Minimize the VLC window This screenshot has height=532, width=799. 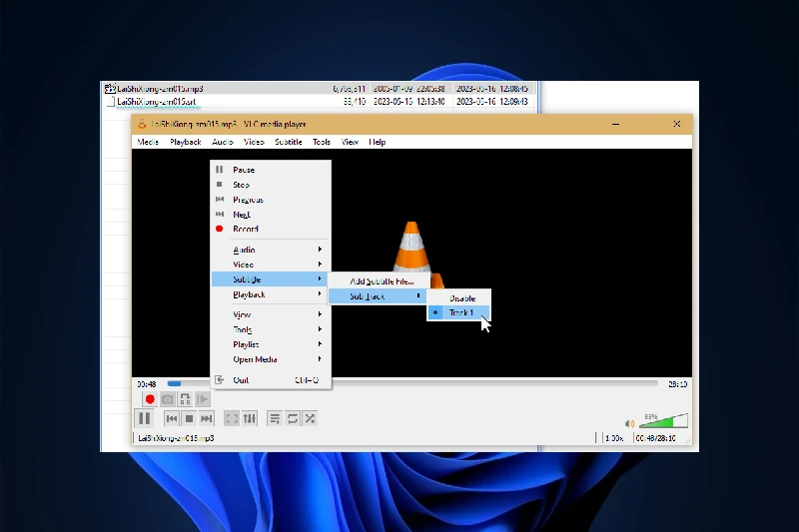point(615,124)
